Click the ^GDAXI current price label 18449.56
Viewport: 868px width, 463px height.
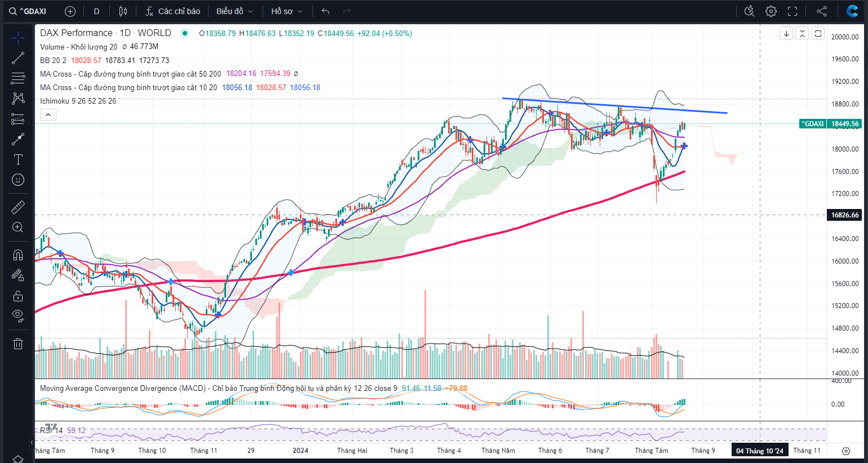click(x=830, y=123)
